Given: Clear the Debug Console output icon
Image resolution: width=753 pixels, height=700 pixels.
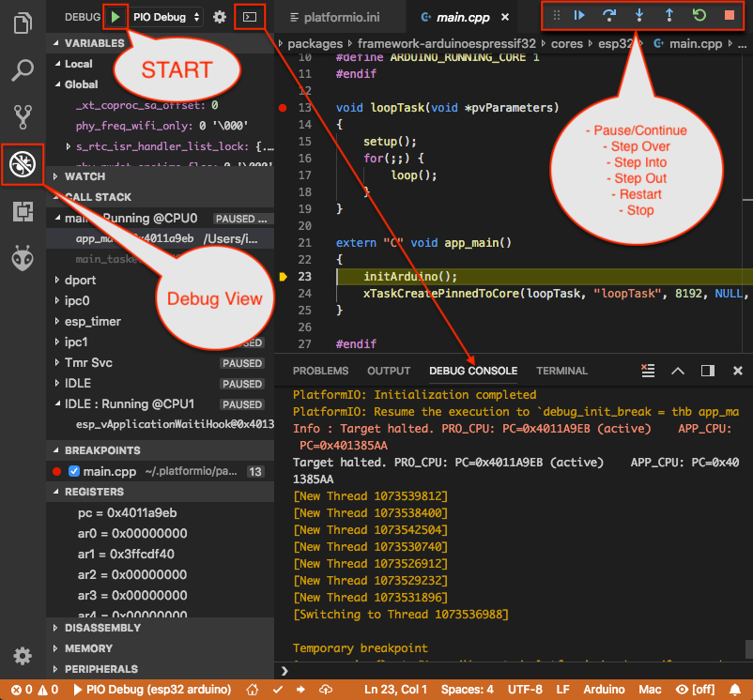Looking at the screenshot, I should click(648, 370).
